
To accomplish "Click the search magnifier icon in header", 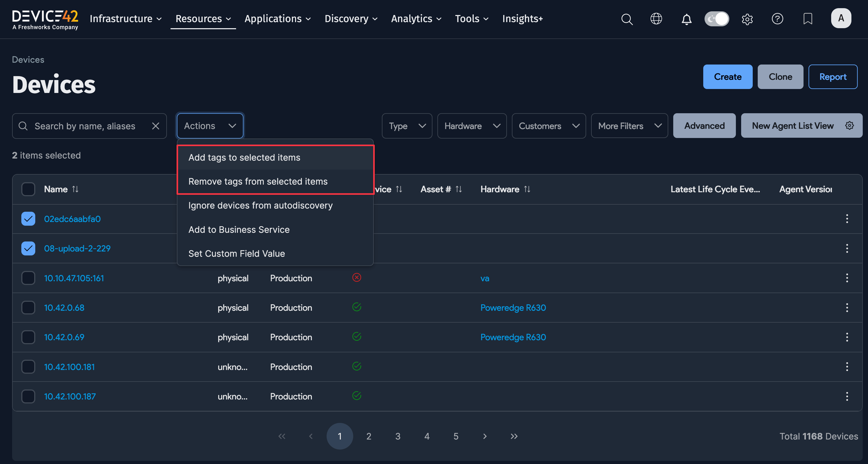I will coord(627,19).
